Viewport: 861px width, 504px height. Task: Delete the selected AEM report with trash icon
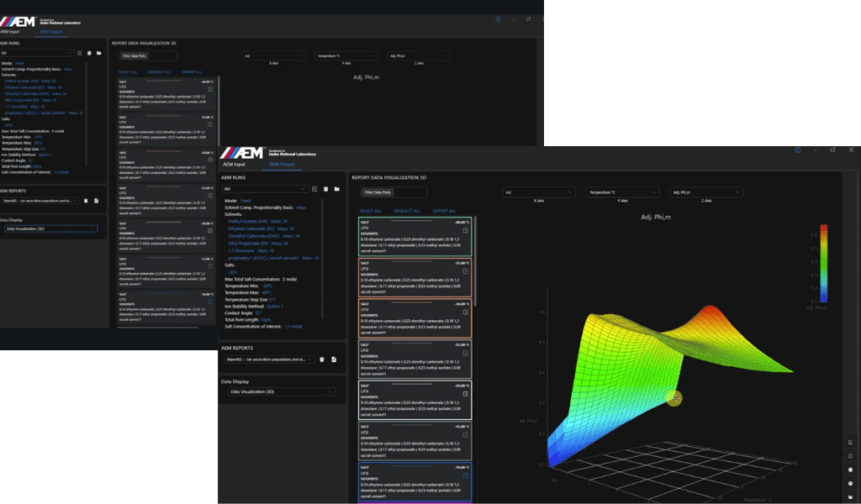click(321, 360)
